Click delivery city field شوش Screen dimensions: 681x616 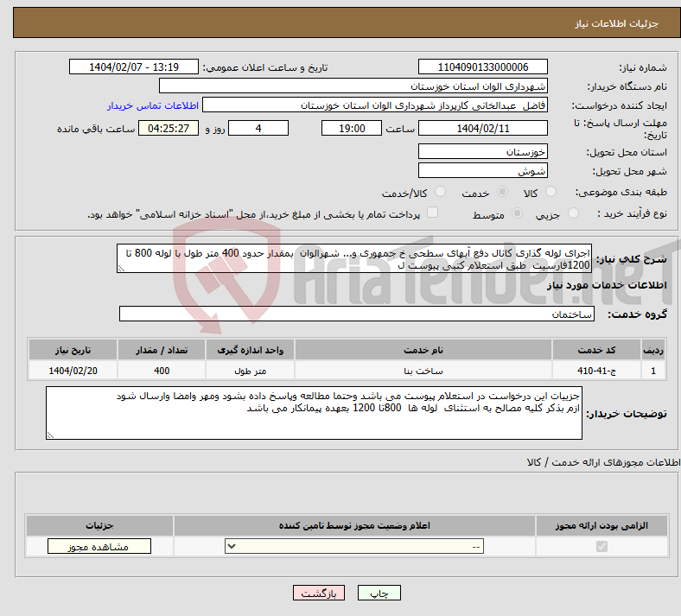click(483, 170)
